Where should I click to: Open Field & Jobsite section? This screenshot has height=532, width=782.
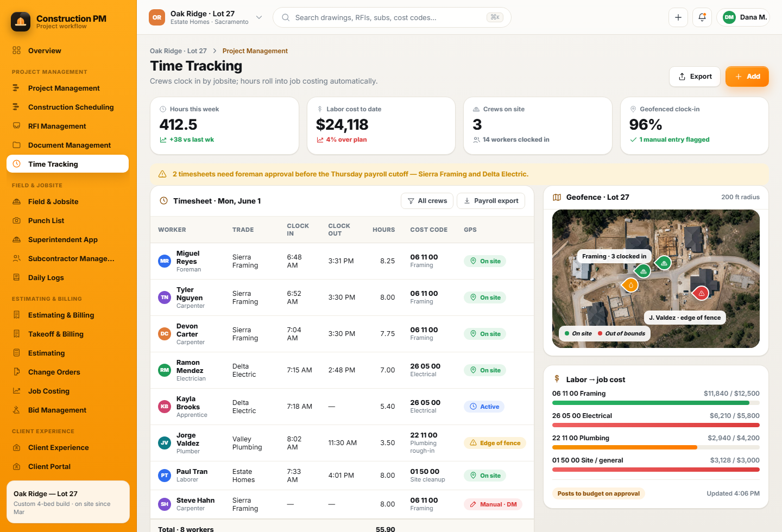click(67, 201)
